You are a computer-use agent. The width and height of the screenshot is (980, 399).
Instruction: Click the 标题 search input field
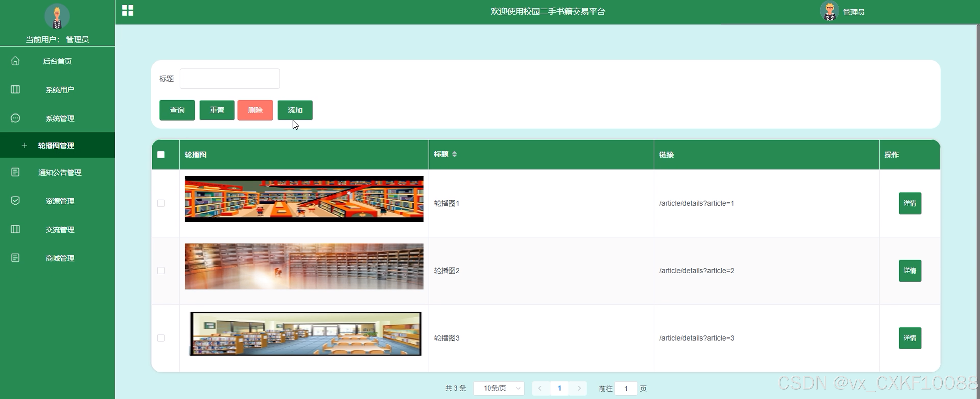[230, 79]
